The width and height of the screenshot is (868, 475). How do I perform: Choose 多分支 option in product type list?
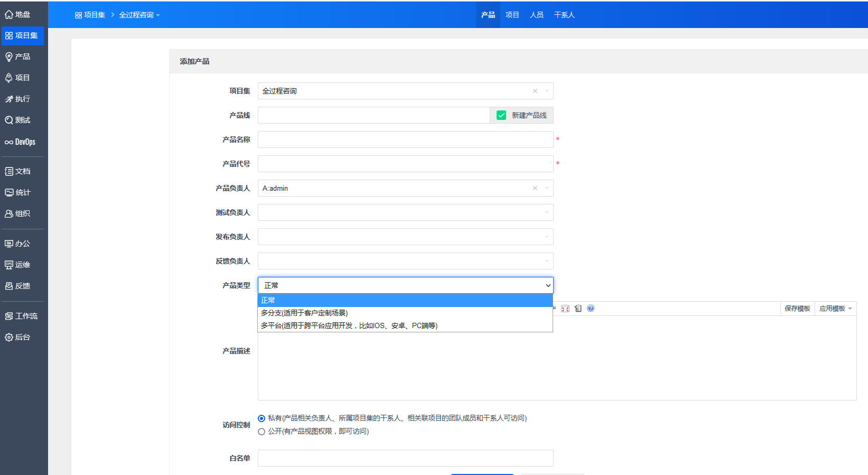click(304, 313)
